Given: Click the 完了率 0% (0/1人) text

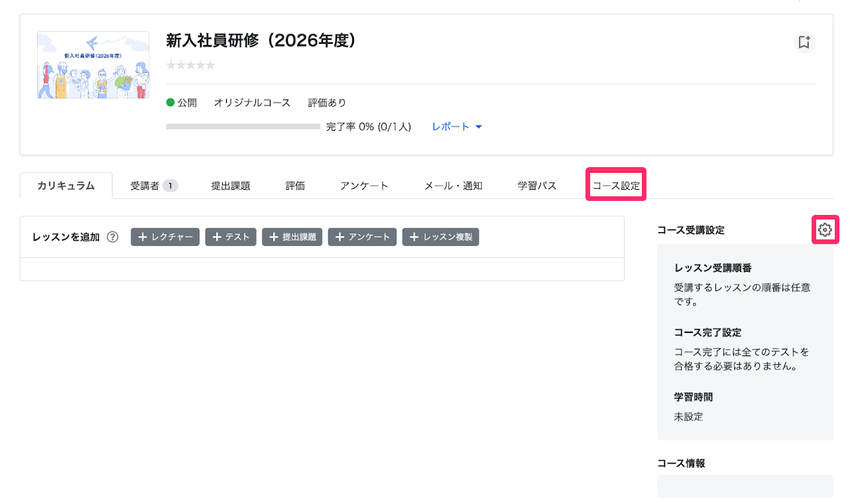Looking at the screenshot, I should pos(369,126).
